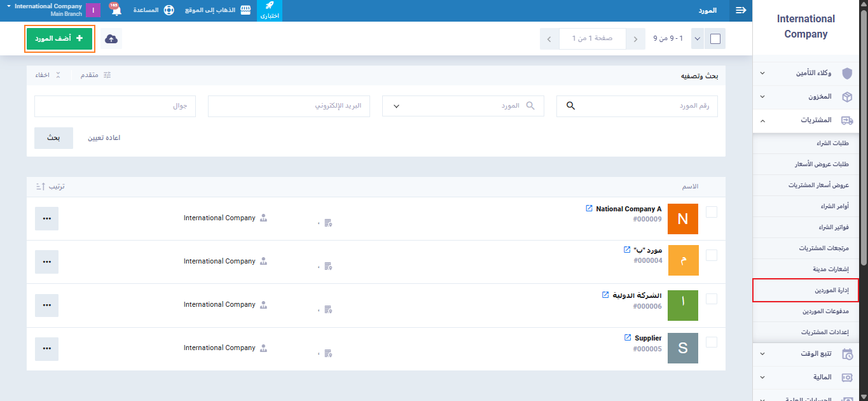Viewport: 868px width, 401px height.
Task: Click the green أضف المورد button
Action: click(x=60, y=39)
